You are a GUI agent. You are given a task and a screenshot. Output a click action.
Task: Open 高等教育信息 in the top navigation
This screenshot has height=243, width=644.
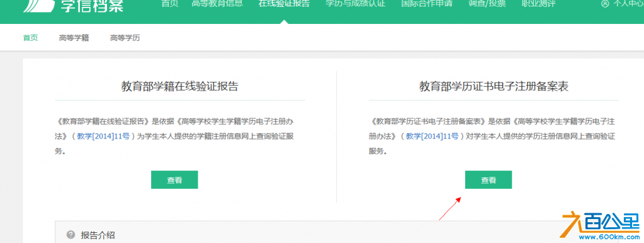tap(217, 4)
